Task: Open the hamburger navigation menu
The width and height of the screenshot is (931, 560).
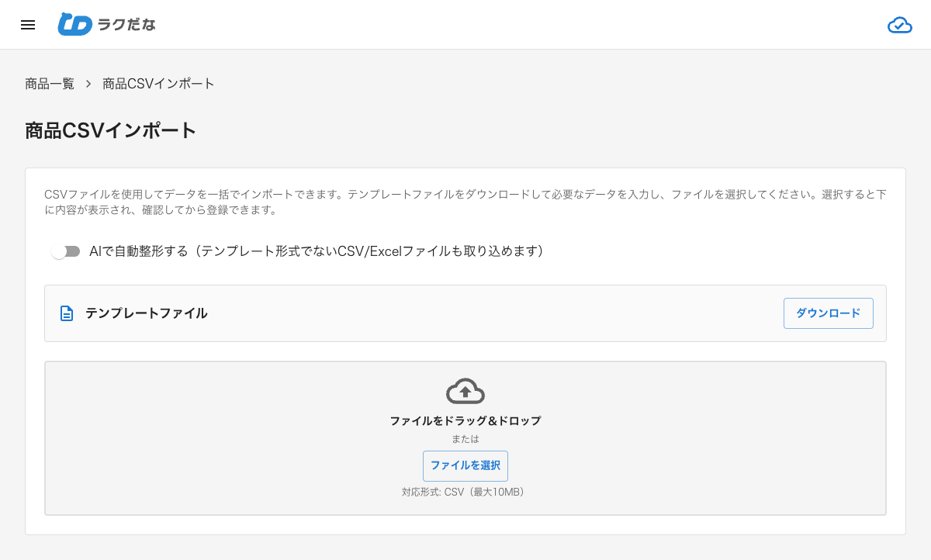Action: (28, 25)
